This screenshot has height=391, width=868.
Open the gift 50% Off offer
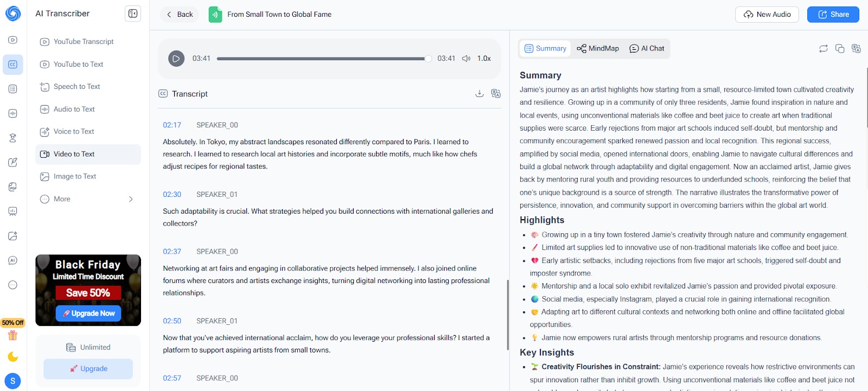click(x=13, y=335)
